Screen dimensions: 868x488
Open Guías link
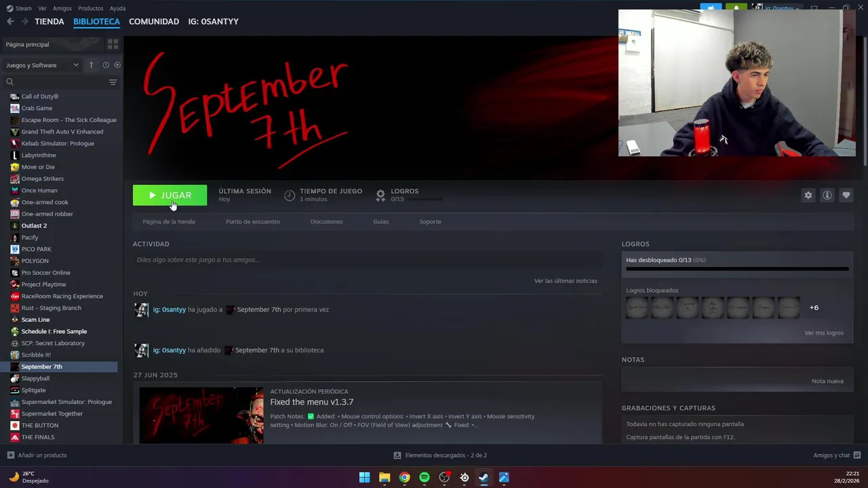380,222
